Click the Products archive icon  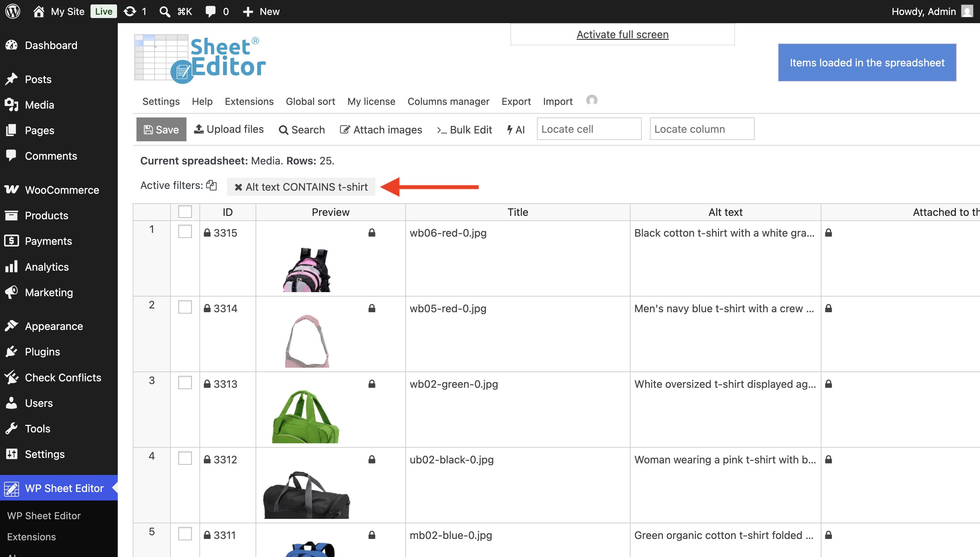point(12,216)
